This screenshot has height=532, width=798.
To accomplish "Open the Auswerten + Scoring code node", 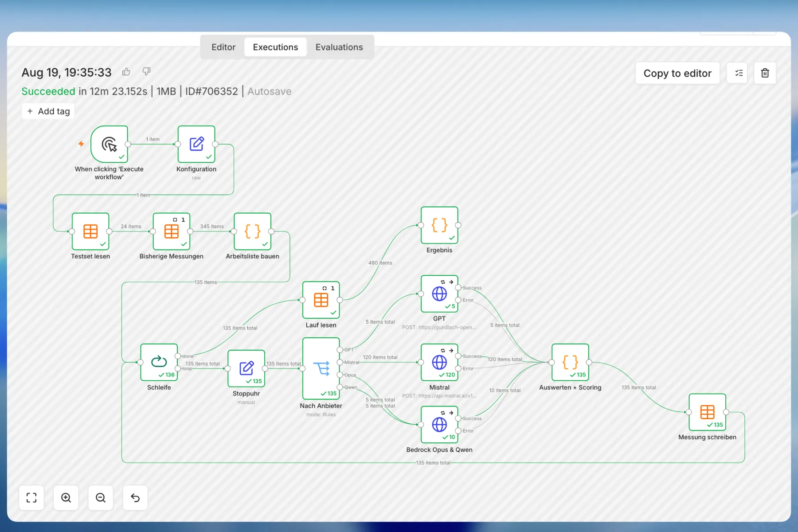I will pyautogui.click(x=570, y=362).
